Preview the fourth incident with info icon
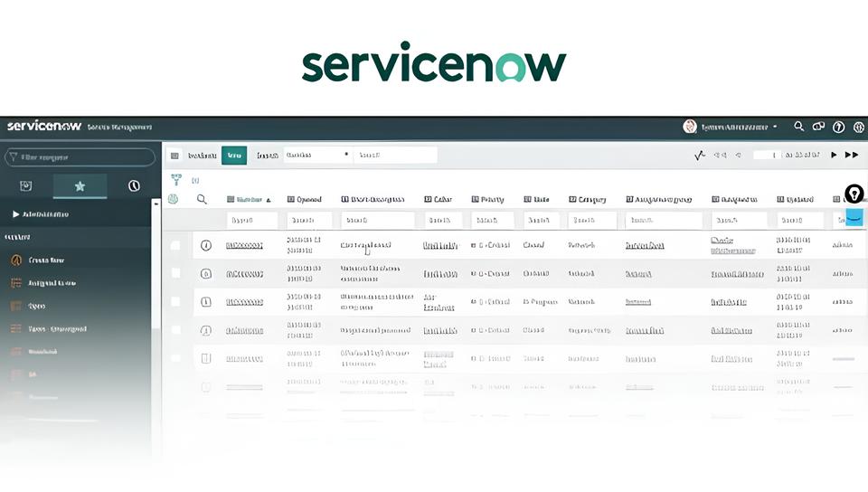The height and width of the screenshot is (492, 868). (x=206, y=330)
